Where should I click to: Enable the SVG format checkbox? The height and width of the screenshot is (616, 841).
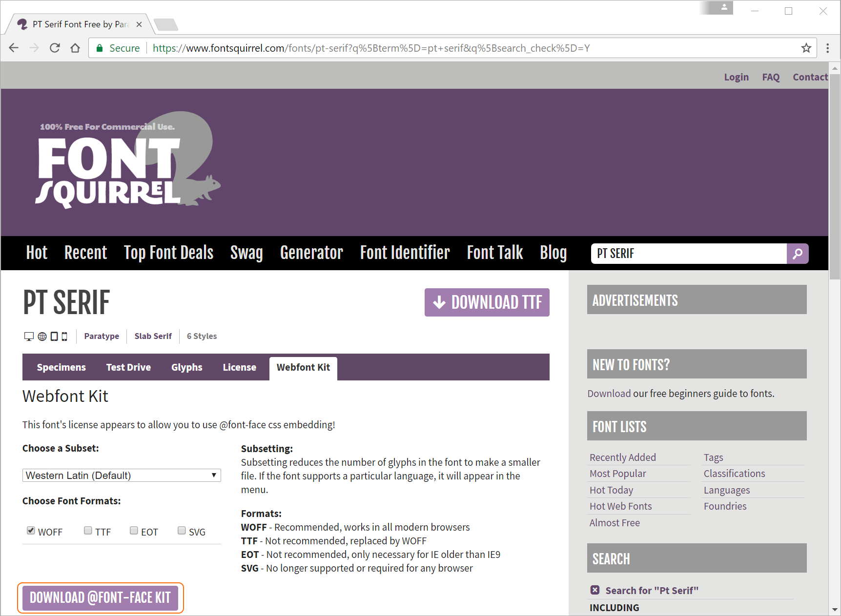(182, 531)
